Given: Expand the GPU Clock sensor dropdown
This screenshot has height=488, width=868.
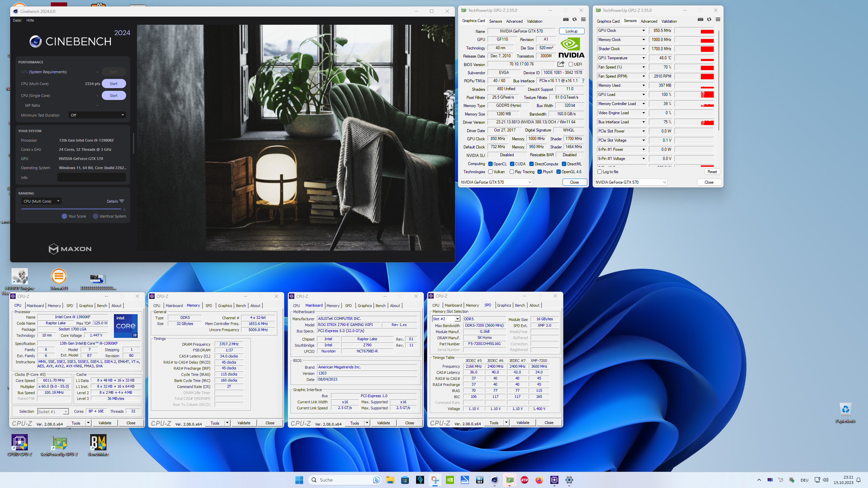Looking at the screenshot, I should tap(643, 30).
